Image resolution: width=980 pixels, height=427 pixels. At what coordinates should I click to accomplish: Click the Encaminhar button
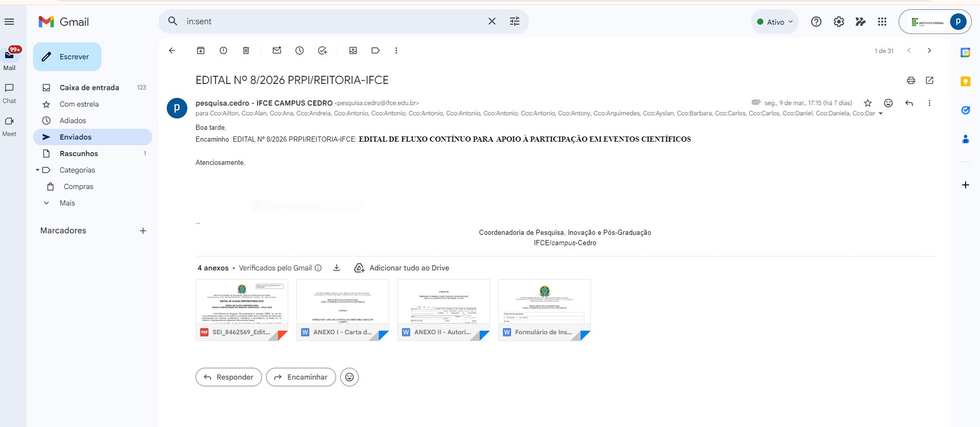[301, 377]
